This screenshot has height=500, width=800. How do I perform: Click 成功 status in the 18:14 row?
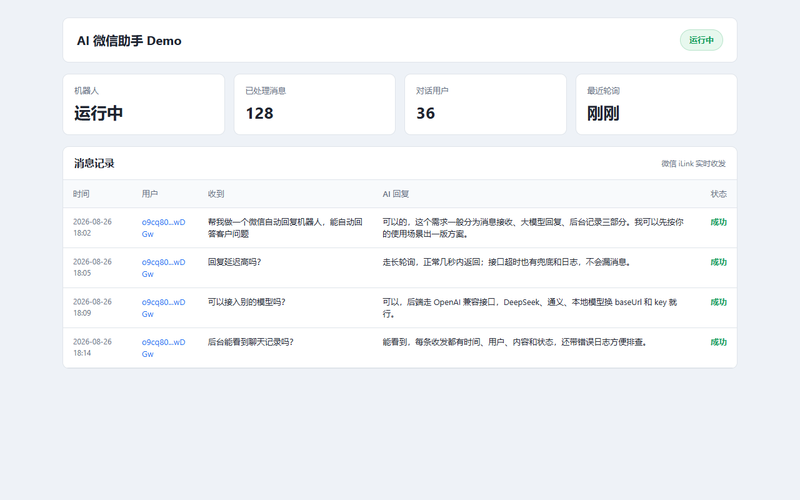[x=718, y=342]
